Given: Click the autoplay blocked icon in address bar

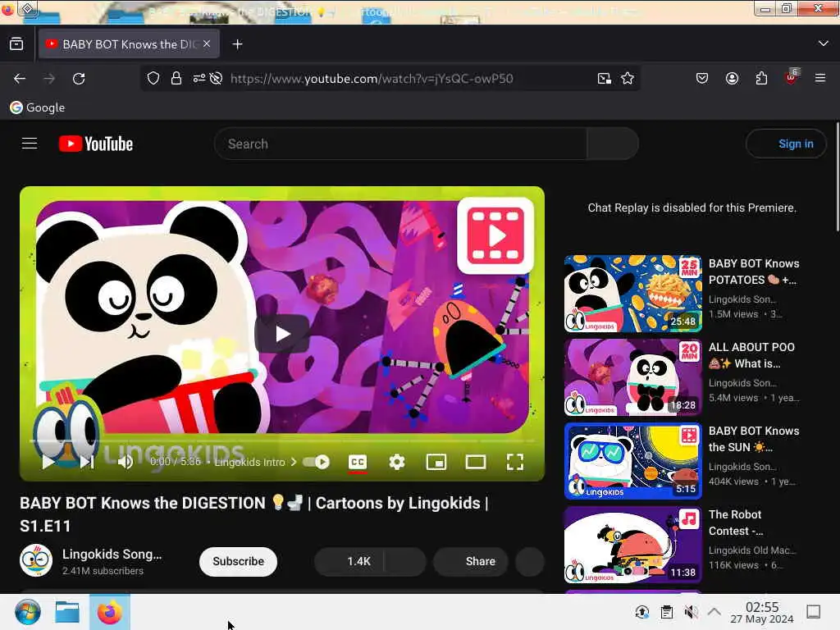Looking at the screenshot, I should pyautogui.click(x=216, y=78).
